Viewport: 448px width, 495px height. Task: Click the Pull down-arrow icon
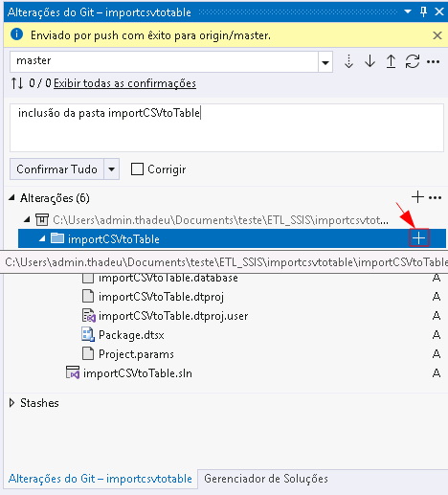point(370,61)
